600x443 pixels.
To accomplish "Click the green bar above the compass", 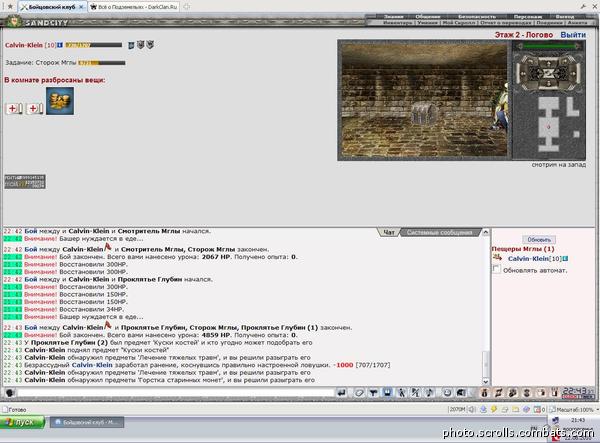I will point(549,46).
